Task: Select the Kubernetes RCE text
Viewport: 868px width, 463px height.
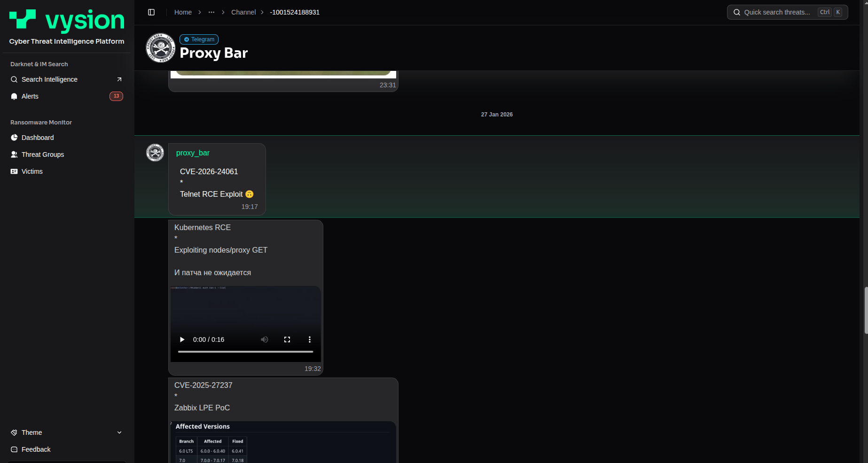Action: point(203,228)
